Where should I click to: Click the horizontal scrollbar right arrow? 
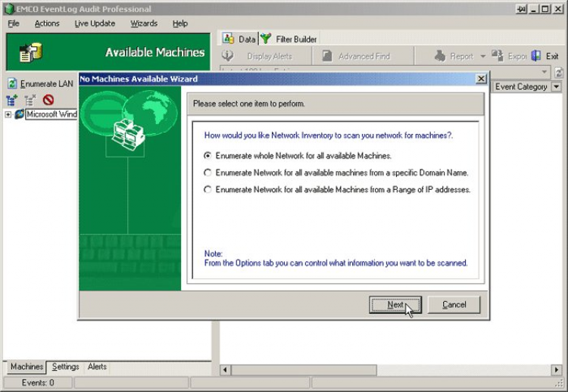[557, 370]
